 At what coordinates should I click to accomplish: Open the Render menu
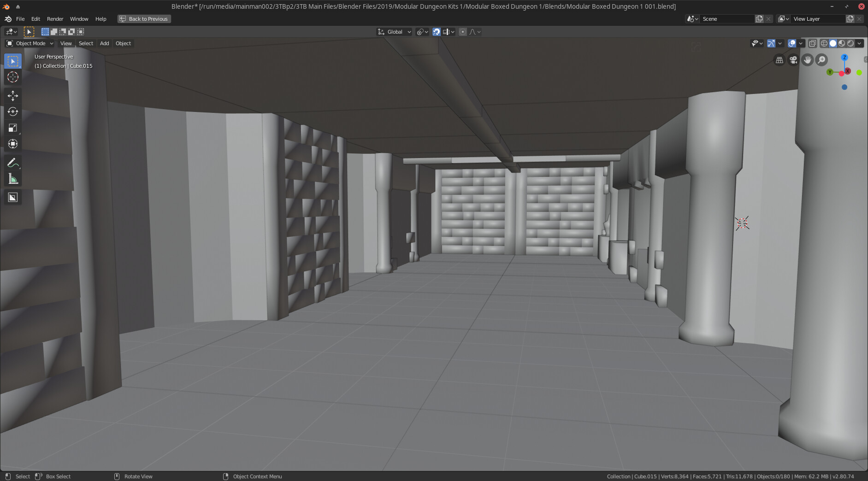55,19
